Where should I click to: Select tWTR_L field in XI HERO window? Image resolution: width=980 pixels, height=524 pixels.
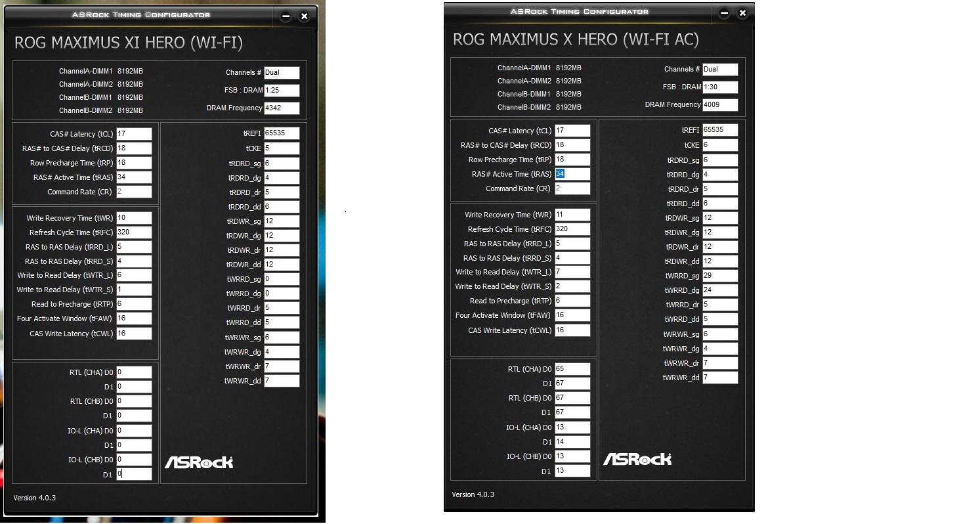[x=134, y=275]
